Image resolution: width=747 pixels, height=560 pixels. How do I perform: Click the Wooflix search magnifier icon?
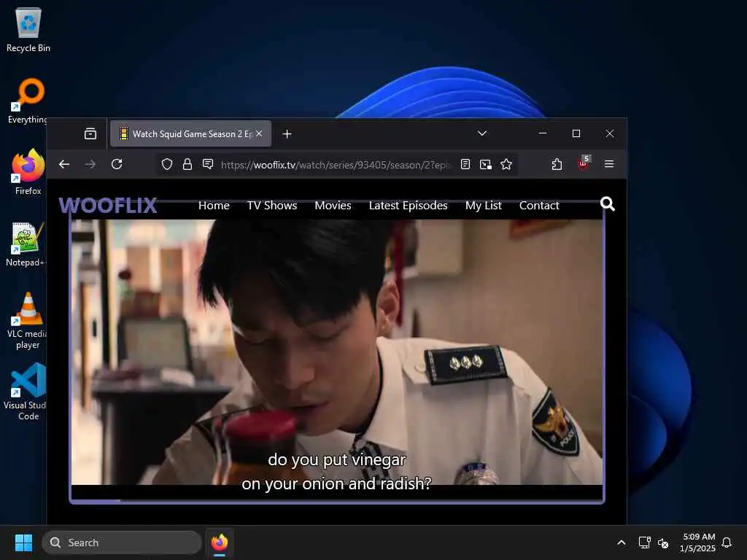coord(608,204)
